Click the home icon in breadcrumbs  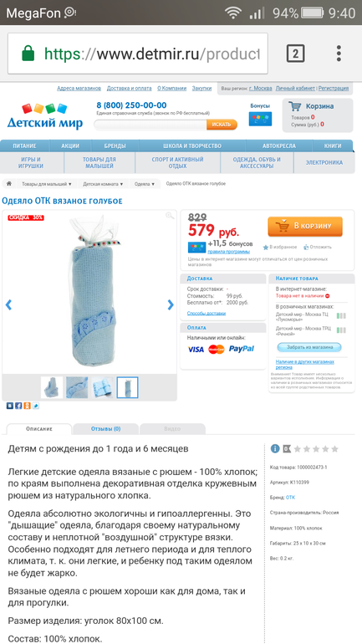click(8, 184)
